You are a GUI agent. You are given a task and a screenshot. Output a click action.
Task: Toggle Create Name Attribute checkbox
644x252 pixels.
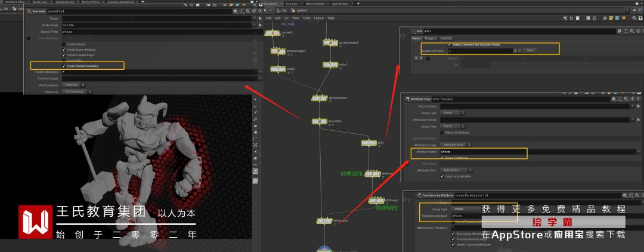tap(64, 50)
